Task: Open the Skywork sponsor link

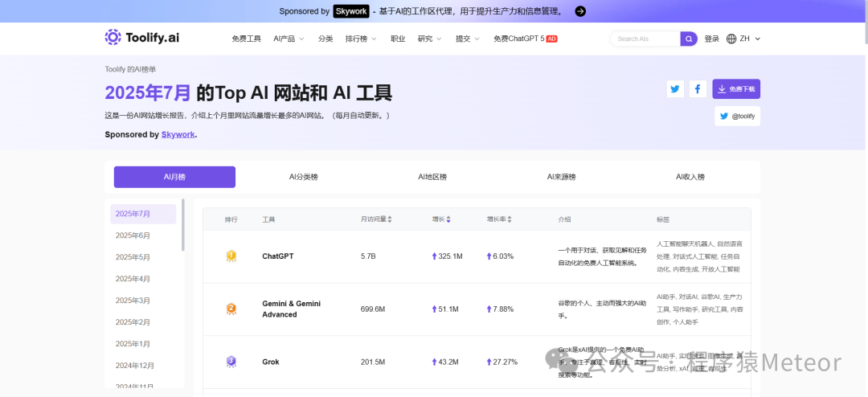Action: pyautogui.click(x=178, y=134)
